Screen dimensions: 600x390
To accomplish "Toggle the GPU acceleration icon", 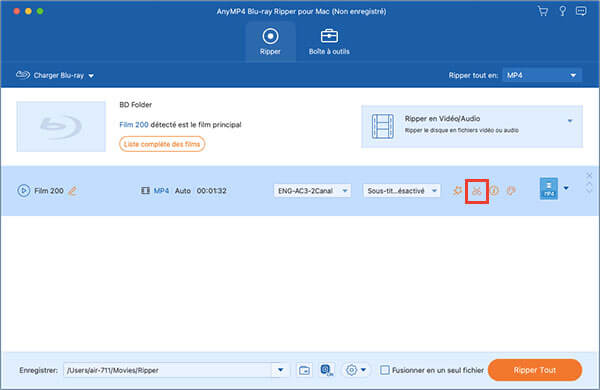I will click(x=326, y=370).
